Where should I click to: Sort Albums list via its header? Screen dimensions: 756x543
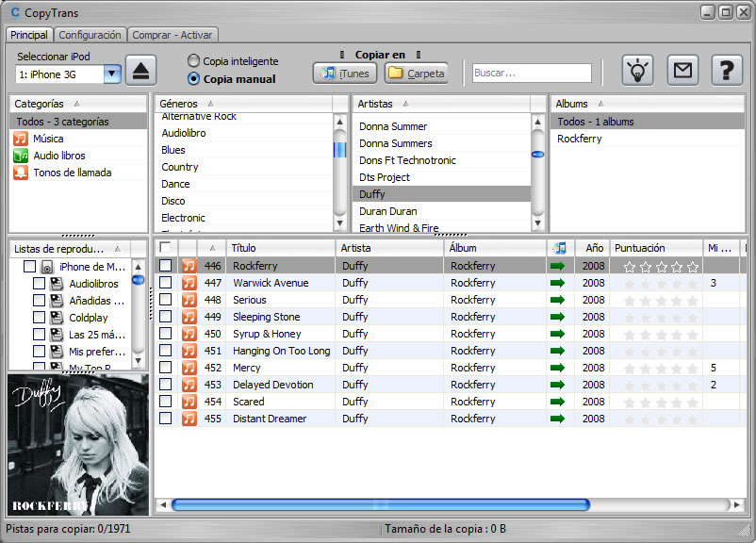coord(648,104)
